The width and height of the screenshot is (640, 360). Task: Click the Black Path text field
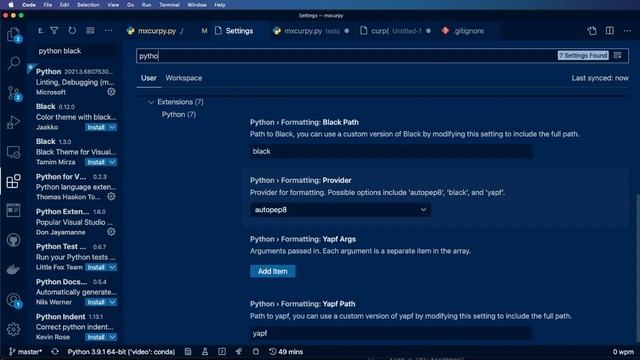coord(391,151)
